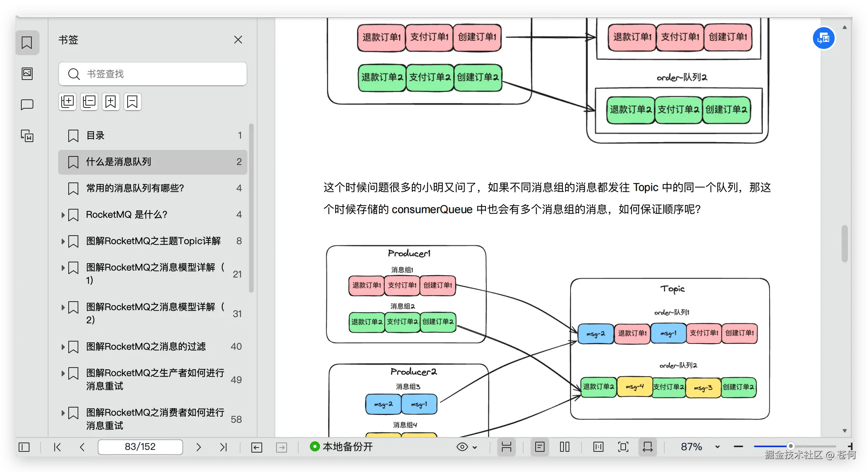
Task: Collapse all bookmarks
Action: click(89, 101)
